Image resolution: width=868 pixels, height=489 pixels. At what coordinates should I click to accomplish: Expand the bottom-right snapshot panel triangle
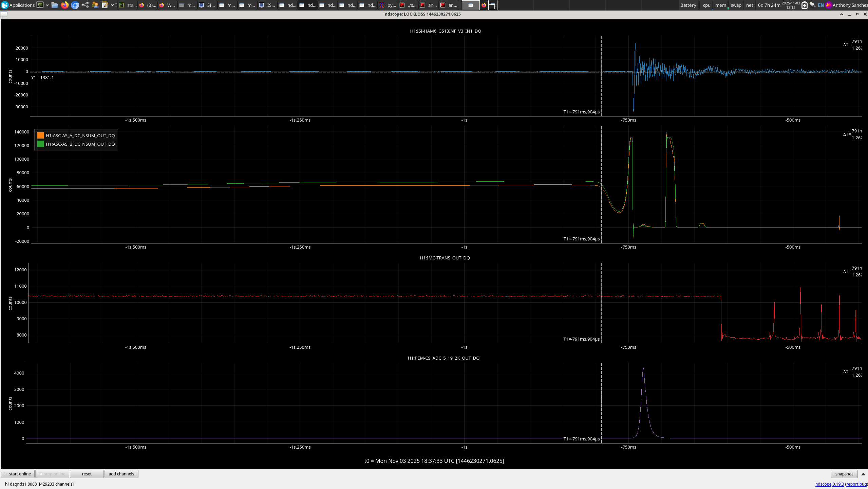[x=863, y=474]
